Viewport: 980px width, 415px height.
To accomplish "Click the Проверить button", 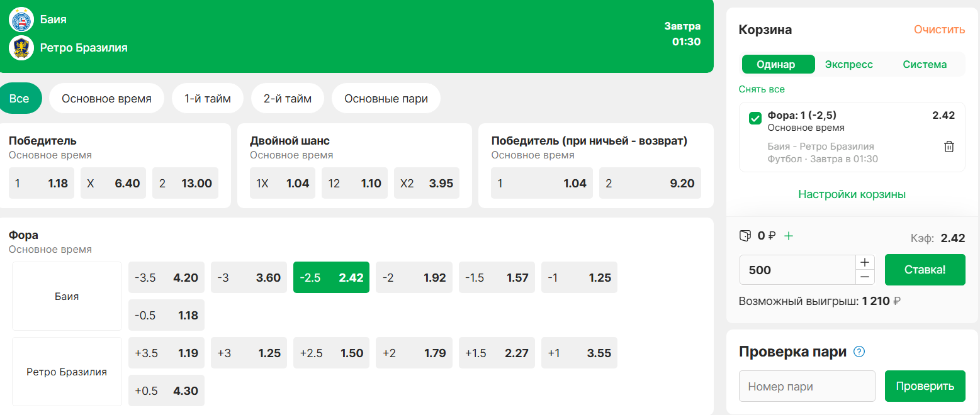I will click(925, 386).
